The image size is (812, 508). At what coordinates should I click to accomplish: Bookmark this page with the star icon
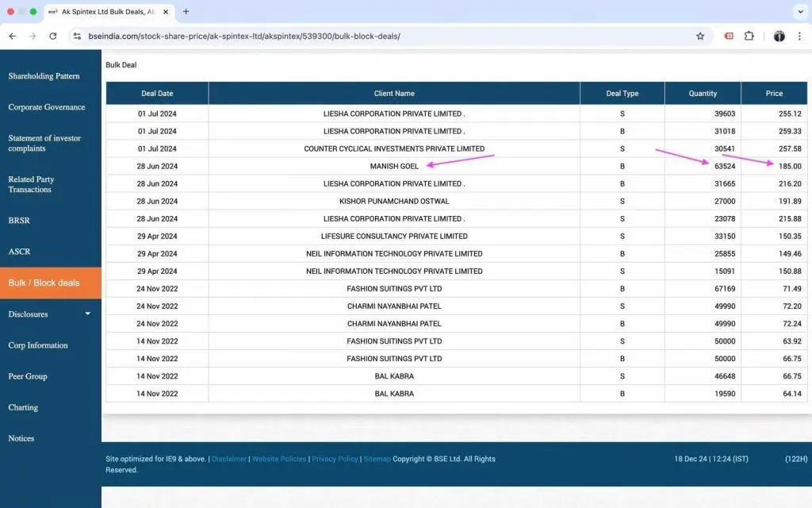tap(700, 36)
